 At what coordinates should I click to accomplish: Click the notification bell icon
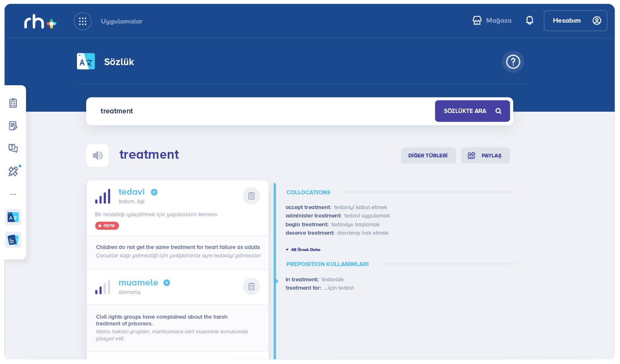[x=530, y=21]
